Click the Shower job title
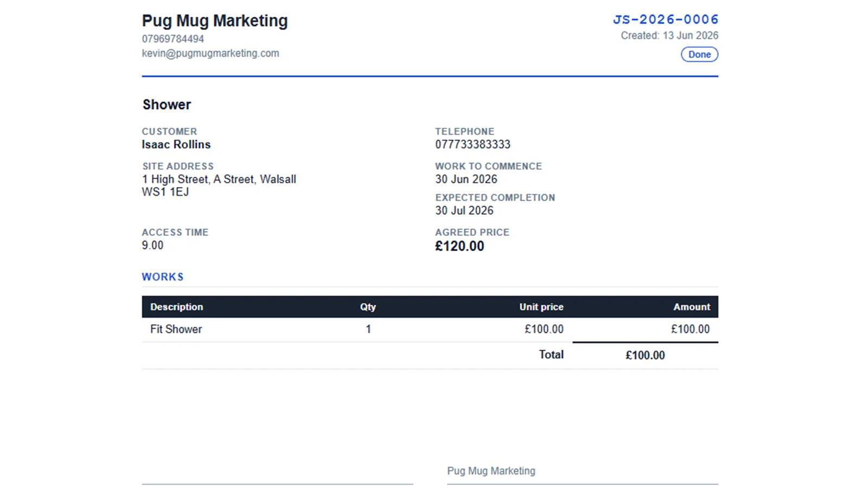This screenshot has height=488, width=868. [x=167, y=105]
